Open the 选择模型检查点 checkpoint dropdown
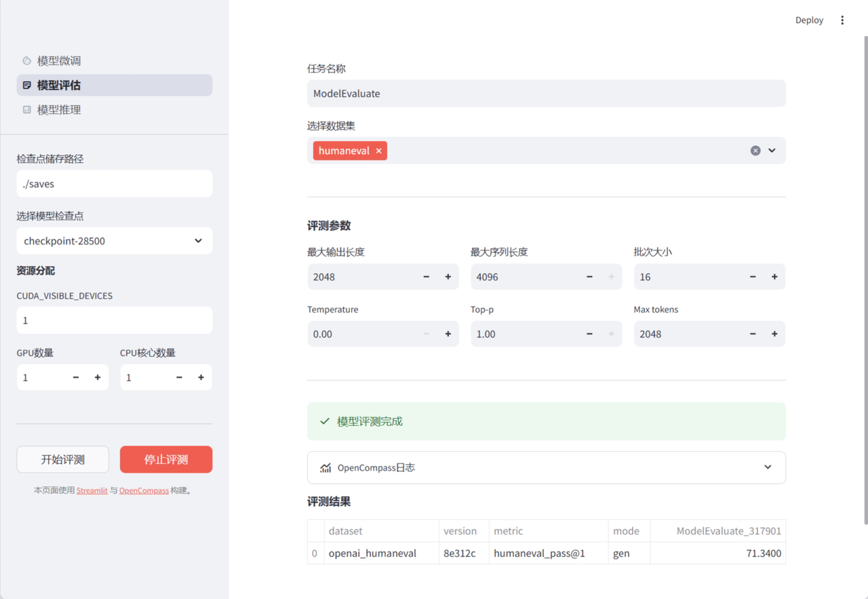This screenshot has width=868, height=599. coord(114,241)
